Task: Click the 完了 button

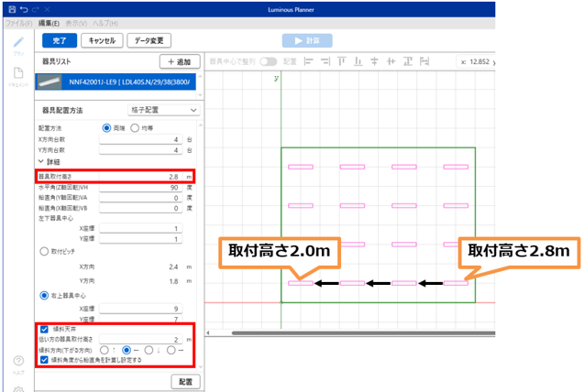Action: 59,40
